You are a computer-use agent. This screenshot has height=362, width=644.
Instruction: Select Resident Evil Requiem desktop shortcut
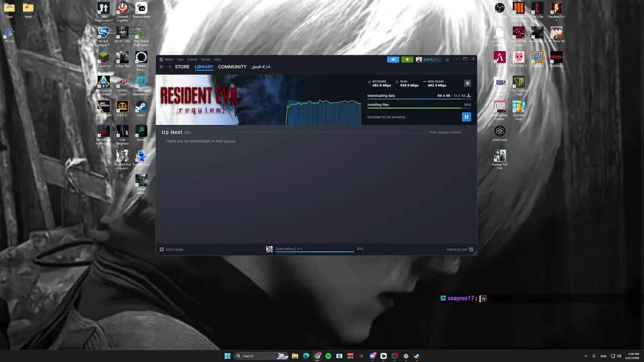pyautogui.click(x=122, y=160)
